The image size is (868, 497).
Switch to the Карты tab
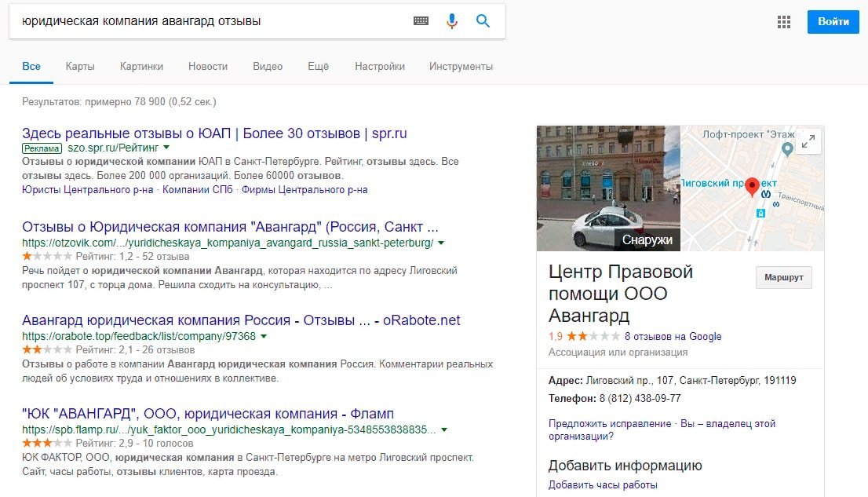pyautogui.click(x=80, y=67)
